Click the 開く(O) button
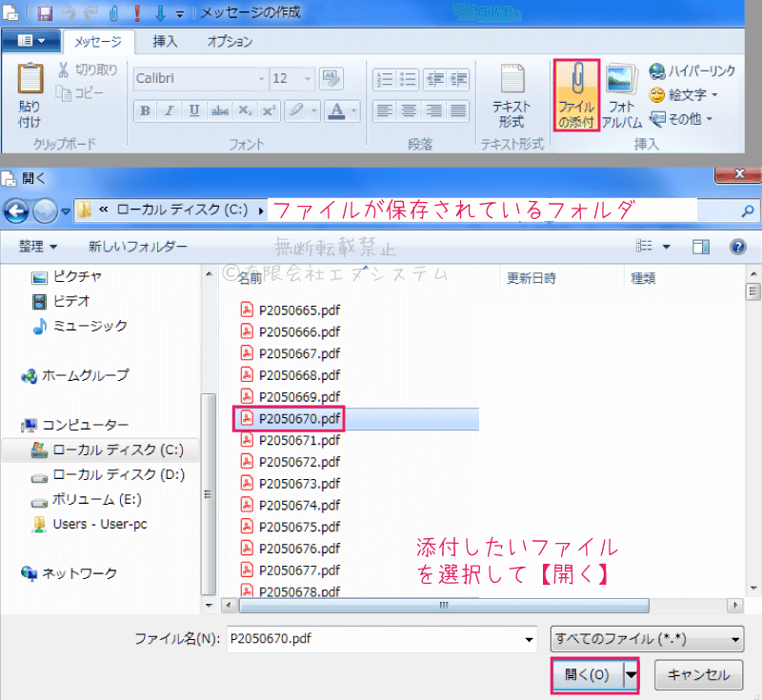Screen dimensions: 762x700 (x=587, y=674)
